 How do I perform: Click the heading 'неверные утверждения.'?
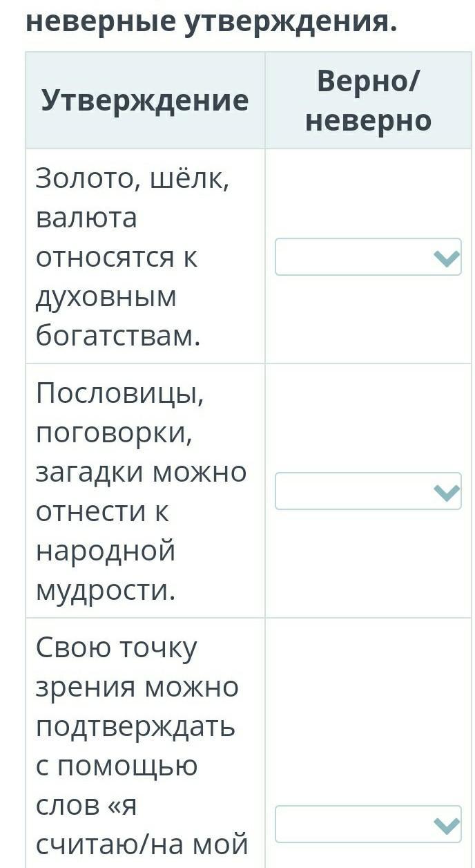[x=211, y=22]
